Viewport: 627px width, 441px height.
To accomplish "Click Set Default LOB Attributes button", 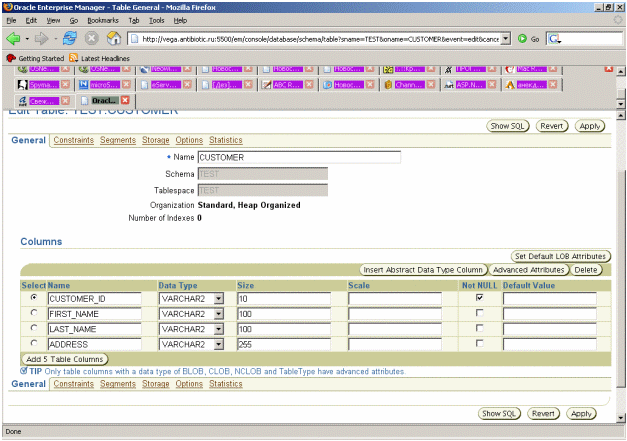I will [561, 256].
